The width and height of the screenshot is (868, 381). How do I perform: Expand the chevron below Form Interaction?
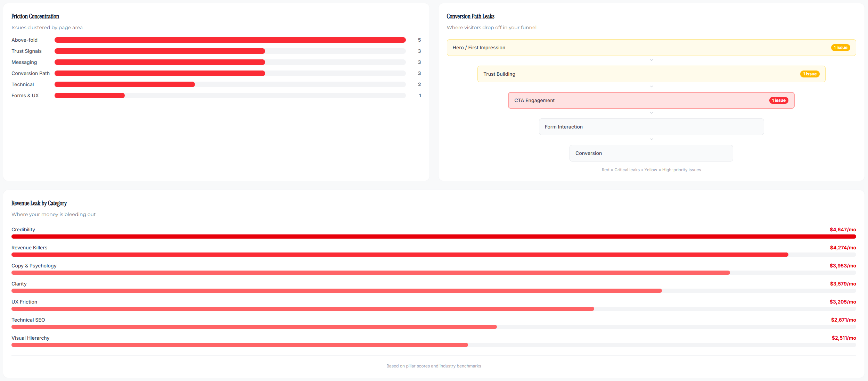pyautogui.click(x=651, y=139)
